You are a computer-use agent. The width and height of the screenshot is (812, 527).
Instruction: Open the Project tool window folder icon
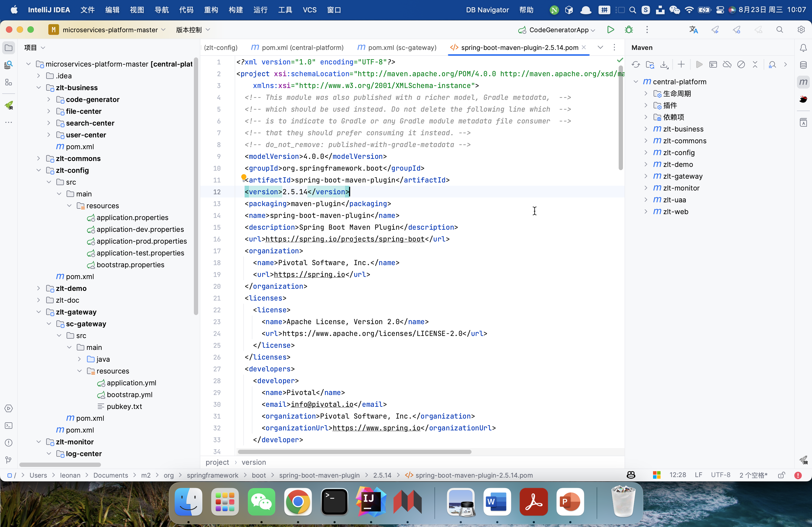coord(9,48)
